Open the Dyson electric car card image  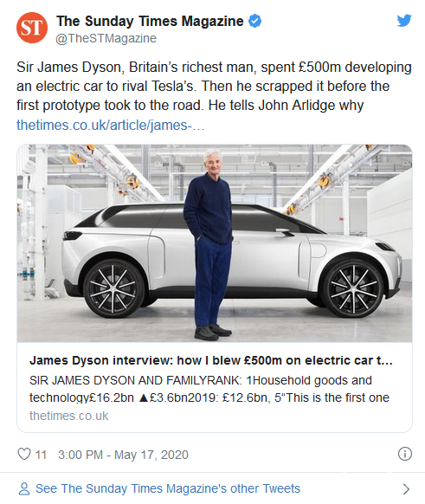tap(215, 243)
